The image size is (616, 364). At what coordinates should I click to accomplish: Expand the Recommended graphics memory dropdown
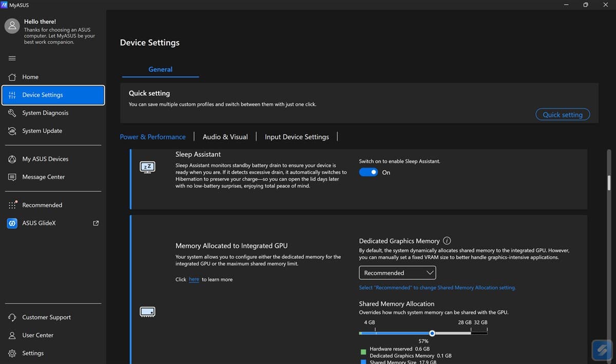tap(397, 273)
